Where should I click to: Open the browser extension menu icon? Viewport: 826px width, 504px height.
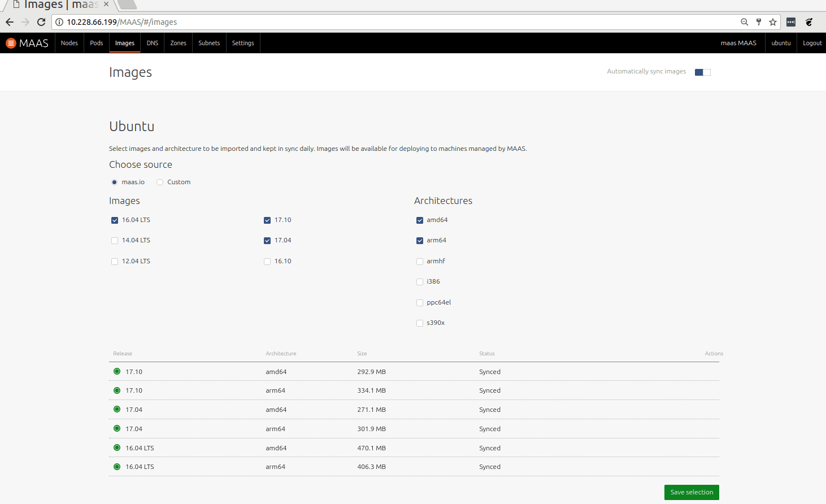[x=791, y=22]
